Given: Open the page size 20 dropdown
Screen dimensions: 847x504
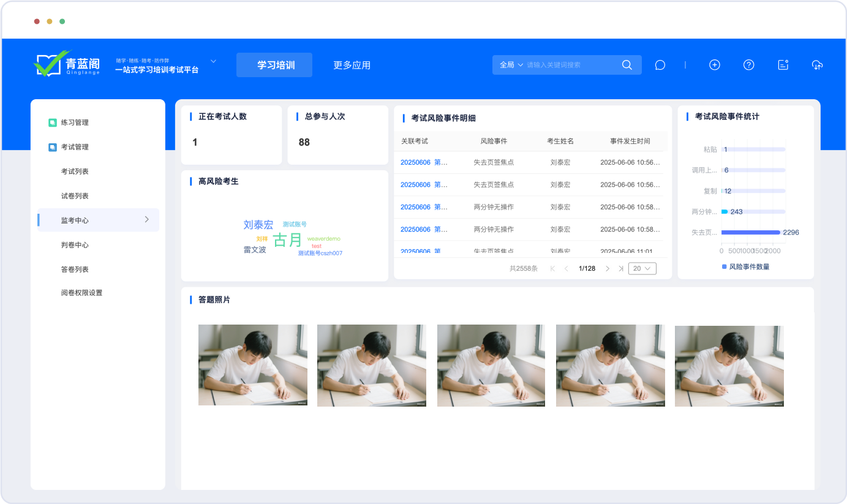Looking at the screenshot, I should (x=642, y=268).
